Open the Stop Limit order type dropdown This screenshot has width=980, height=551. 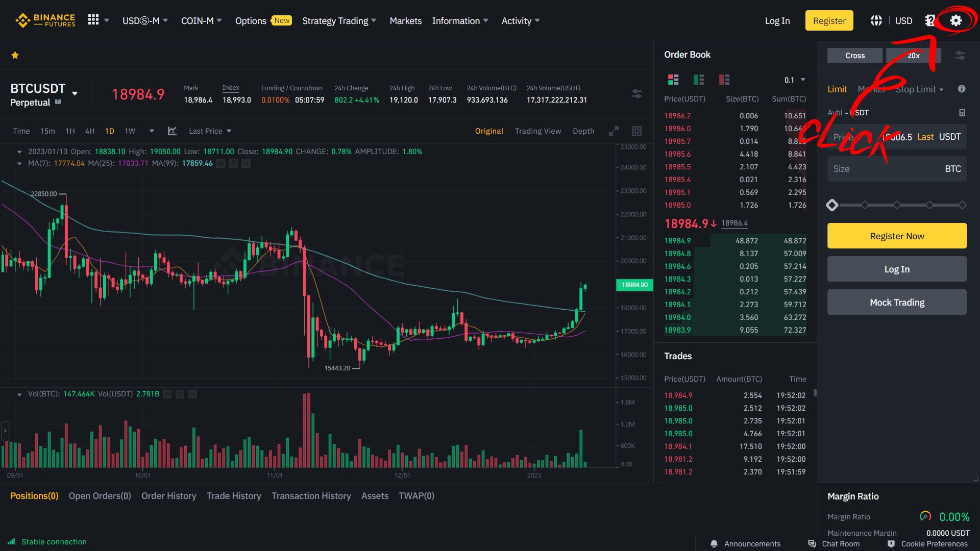pyautogui.click(x=919, y=89)
